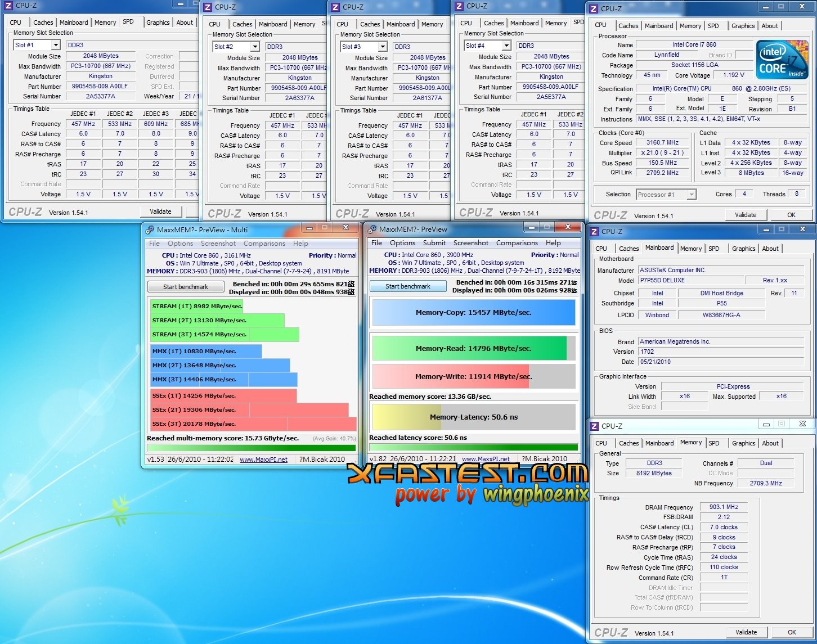Open www.MaxxPI.net link in single MaxxMEM window

pyautogui.click(x=486, y=459)
